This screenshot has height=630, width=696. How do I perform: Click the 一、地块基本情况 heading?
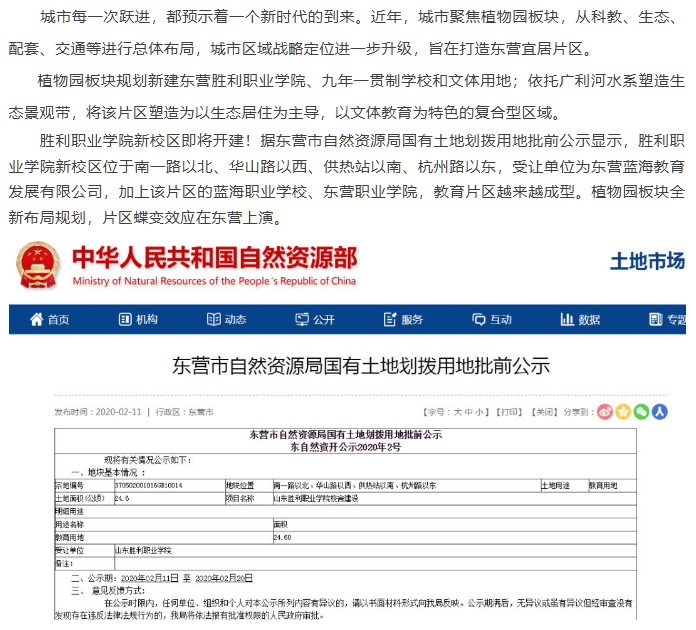tap(108, 472)
